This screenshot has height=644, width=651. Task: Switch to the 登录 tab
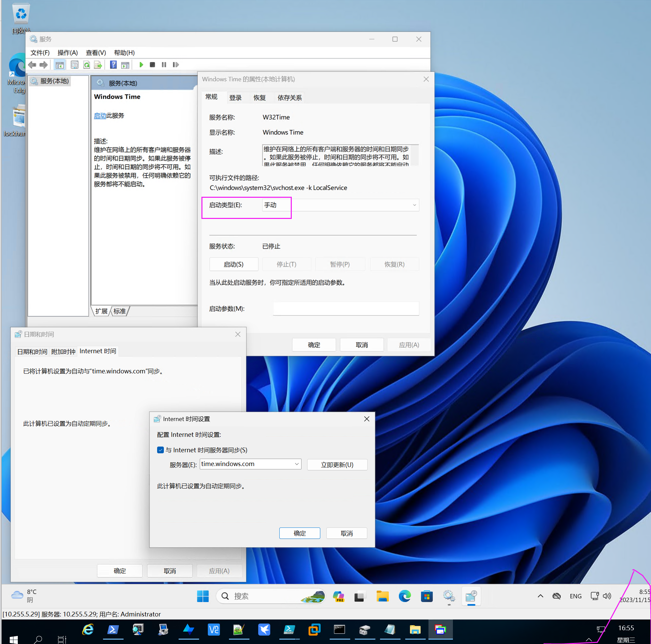(235, 98)
